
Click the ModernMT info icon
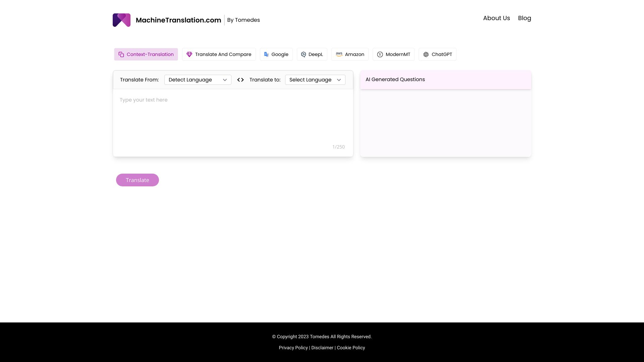[x=379, y=54]
